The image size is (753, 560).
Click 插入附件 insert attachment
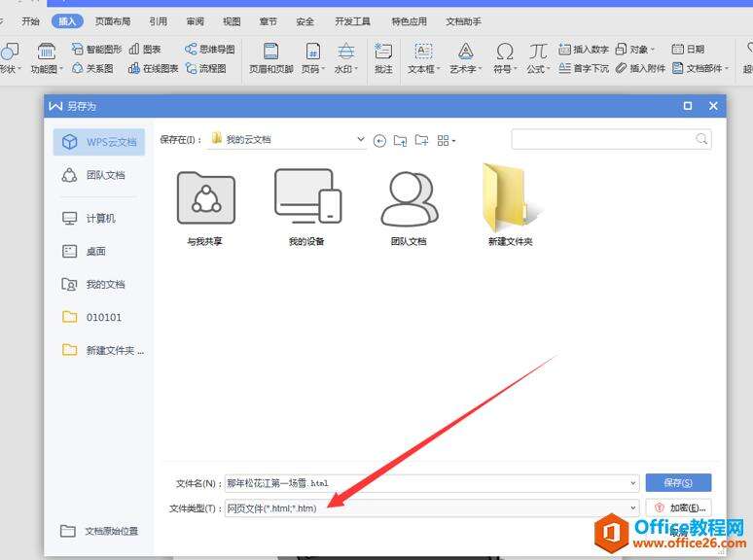coord(640,68)
